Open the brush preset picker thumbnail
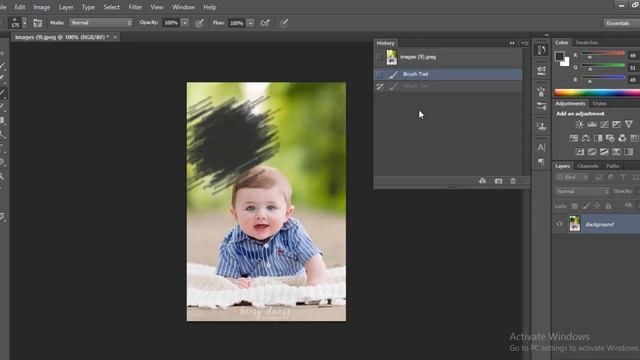The width and height of the screenshot is (640, 360). click(x=16, y=22)
